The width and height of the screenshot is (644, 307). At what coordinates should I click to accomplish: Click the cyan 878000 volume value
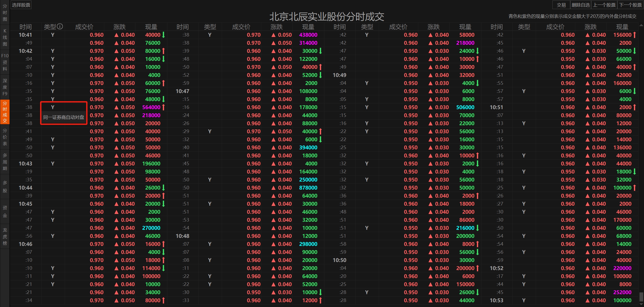click(x=308, y=188)
